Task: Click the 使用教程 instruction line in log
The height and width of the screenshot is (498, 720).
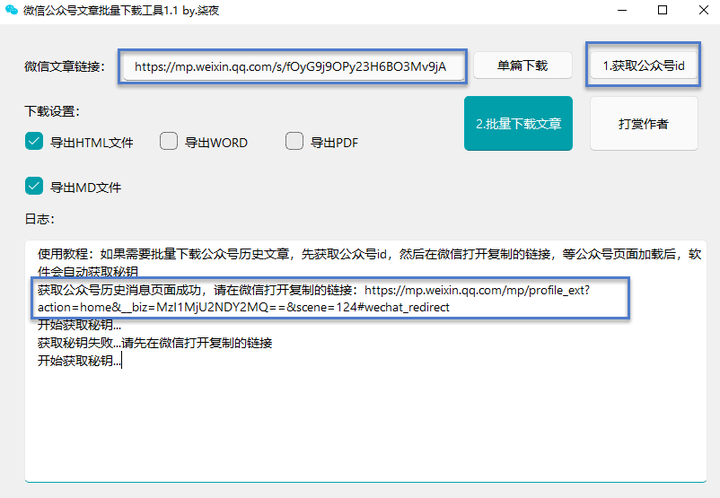Action: (x=369, y=263)
